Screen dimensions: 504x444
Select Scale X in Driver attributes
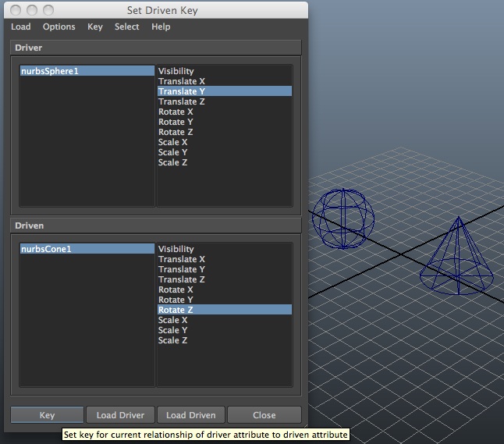[x=225, y=142]
